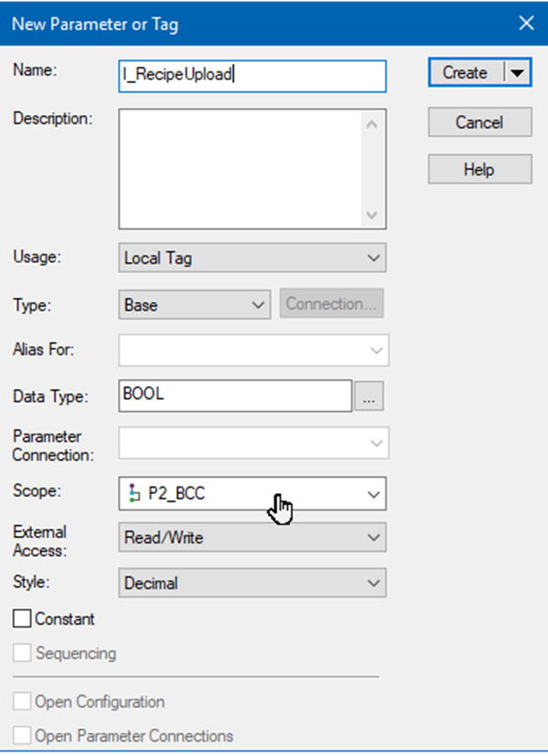Open the Create button dropdown arrow

pos(518,73)
